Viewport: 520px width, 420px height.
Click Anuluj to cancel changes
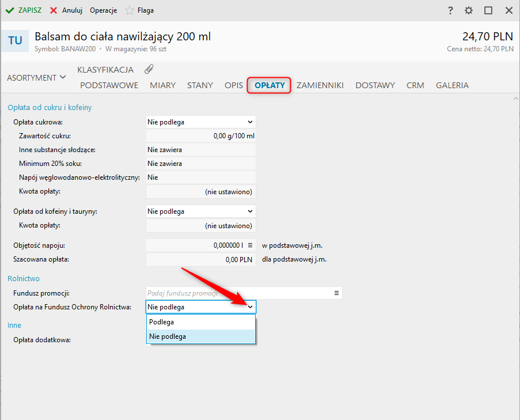(66, 10)
